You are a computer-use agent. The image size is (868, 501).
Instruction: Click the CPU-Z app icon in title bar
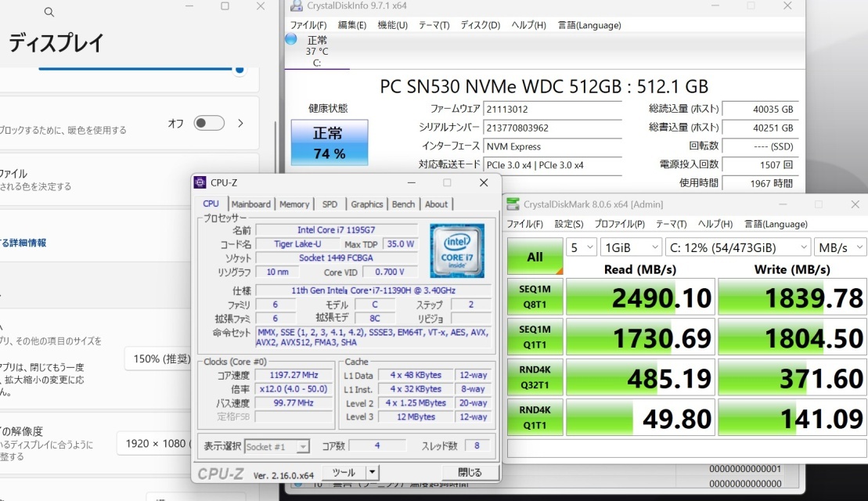tap(200, 182)
